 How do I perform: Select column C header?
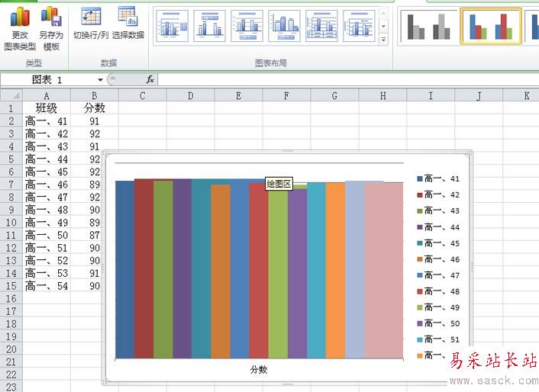142,95
